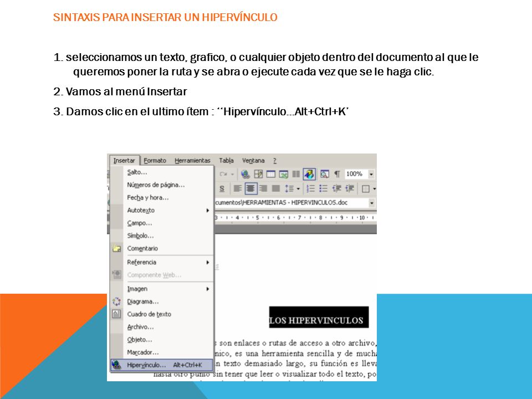The width and height of the screenshot is (532, 399).
Task: Click the Insertar menu in the menu bar
Action: pyautogui.click(x=124, y=161)
